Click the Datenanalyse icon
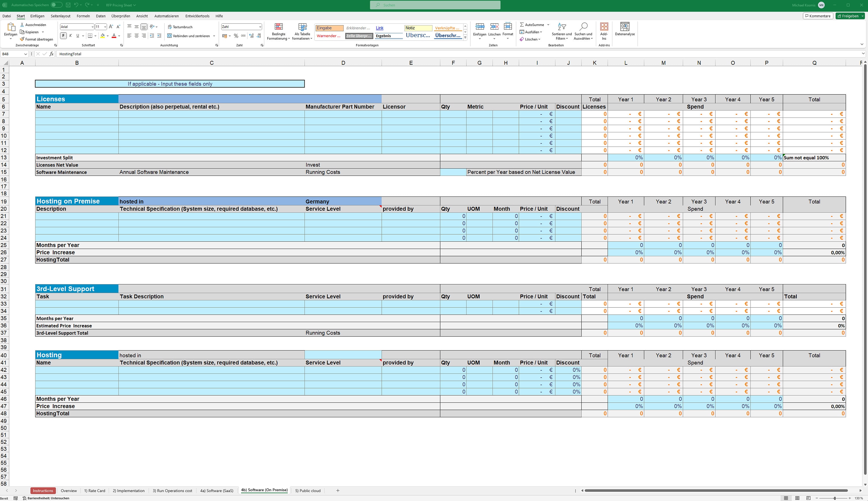868x501 pixels. (x=625, y=27)
